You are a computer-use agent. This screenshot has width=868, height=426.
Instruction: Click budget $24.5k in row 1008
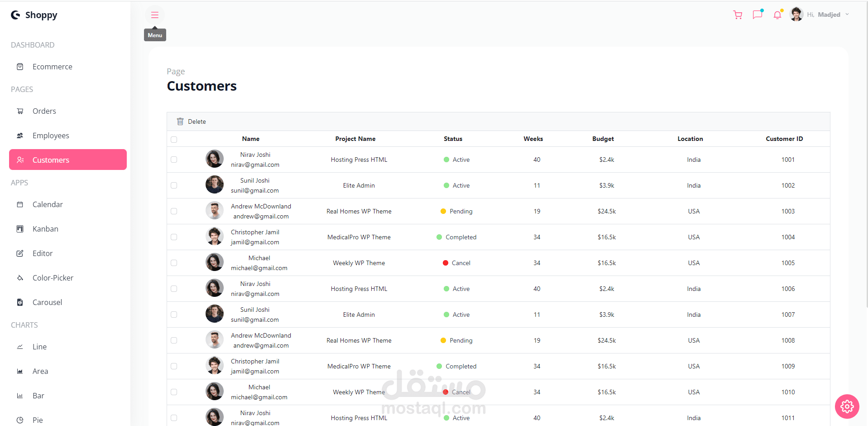pyautogui.click(x=607, y=340)
